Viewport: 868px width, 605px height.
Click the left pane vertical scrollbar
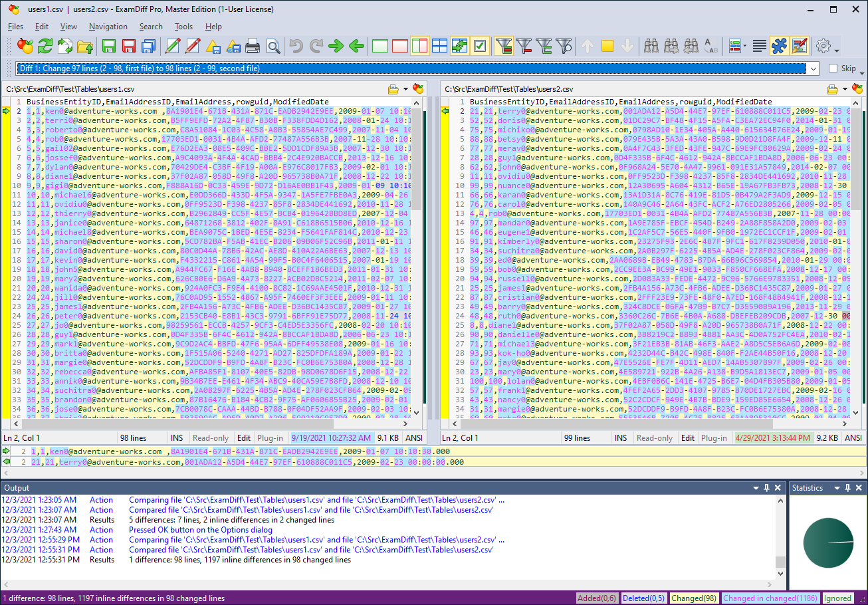click(416, 258)
